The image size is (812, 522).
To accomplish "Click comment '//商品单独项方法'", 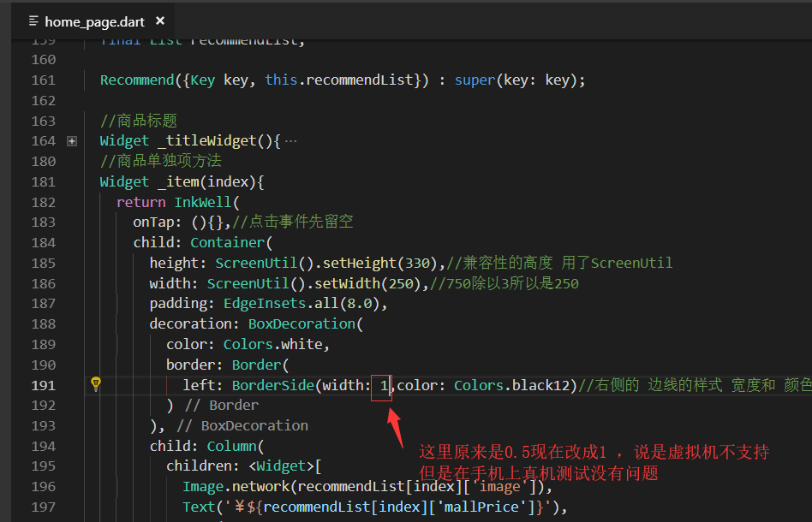I will coord(160,161).
